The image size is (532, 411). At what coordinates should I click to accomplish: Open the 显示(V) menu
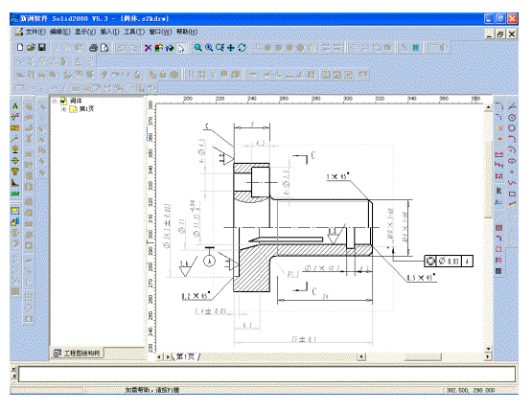click(x=85, y=32)
